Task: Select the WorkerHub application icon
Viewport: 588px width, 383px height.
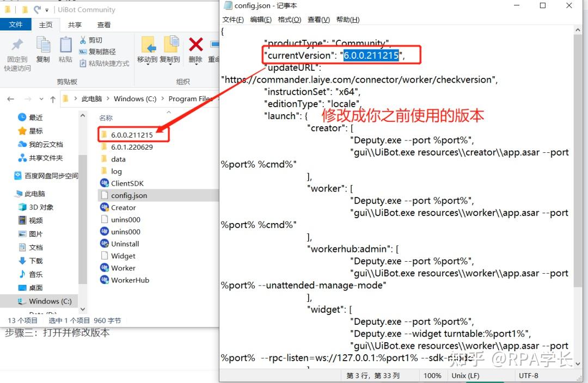Action: click(104, 280)
